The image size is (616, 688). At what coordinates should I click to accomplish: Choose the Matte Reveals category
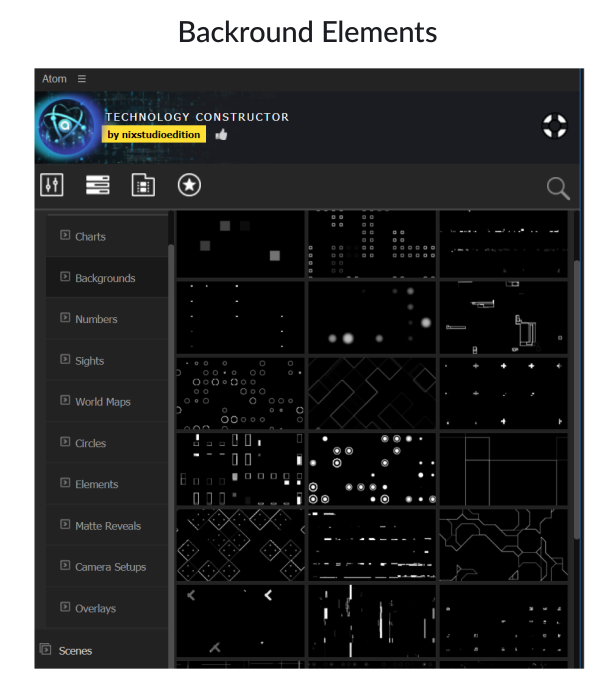107,526
